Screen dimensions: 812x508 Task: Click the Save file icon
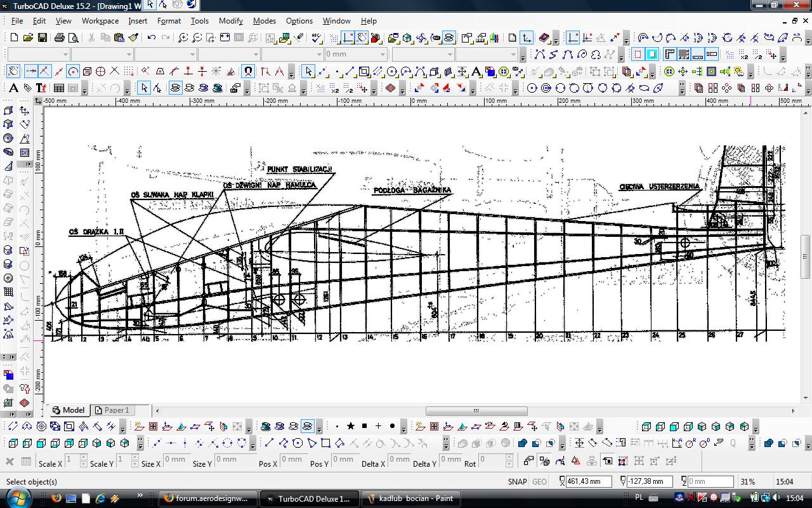pos(42,38)
